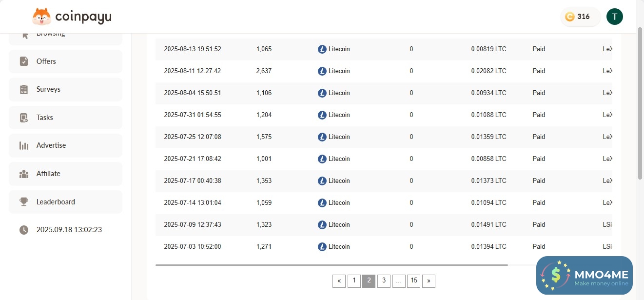Click the horizontal table scrollbar
Image resolution: width=644 pixels, height=300 pixels.
(x=332, y=265)
